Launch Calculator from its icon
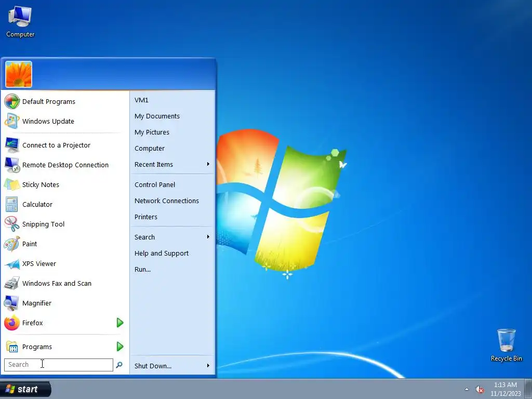 point(12,204)
